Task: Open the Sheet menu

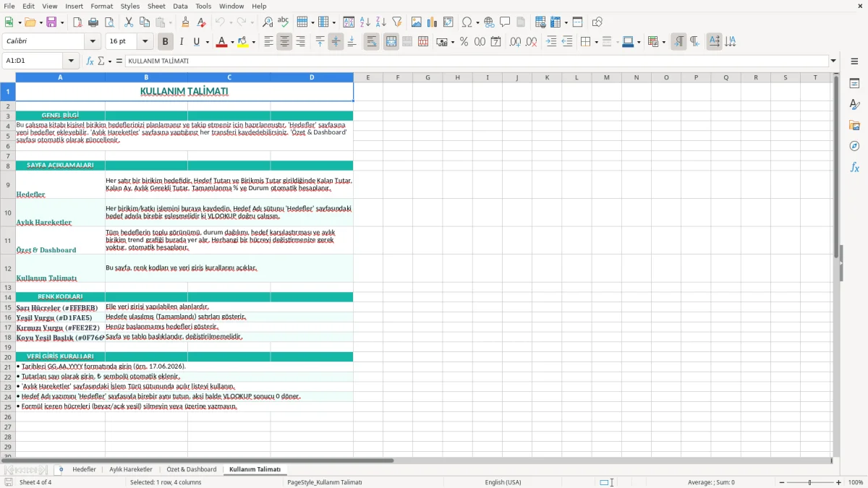Action: pos(156,6)
